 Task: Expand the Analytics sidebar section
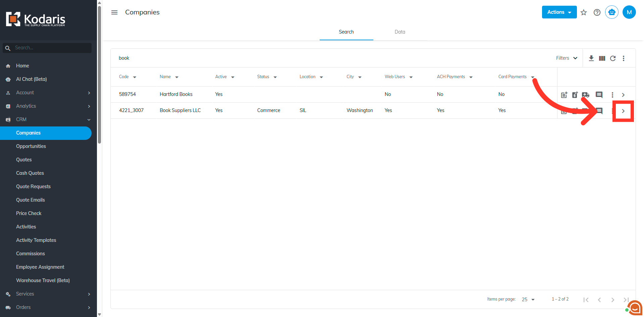tap(46, 106)
